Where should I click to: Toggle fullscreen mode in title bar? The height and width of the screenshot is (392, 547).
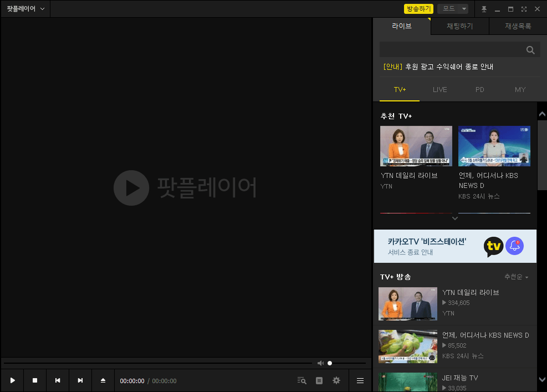(x=523, y=8)
